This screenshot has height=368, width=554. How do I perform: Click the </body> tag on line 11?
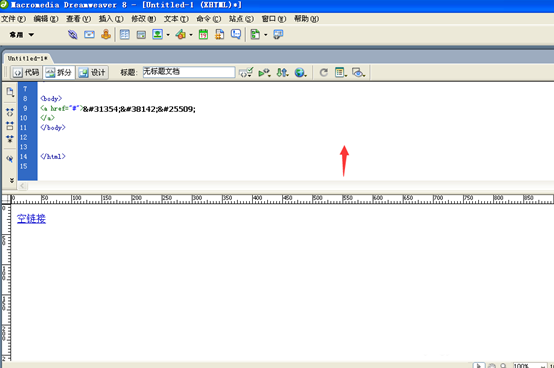point(53,127)
